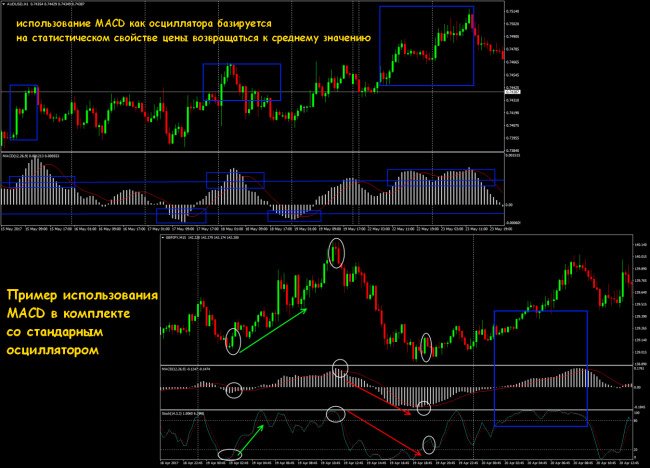Image resolution: width=650 pixels, height=468 pixels.
Task: Click the 80 level on Stochastic scale
Action: click(x=637, y=421)
